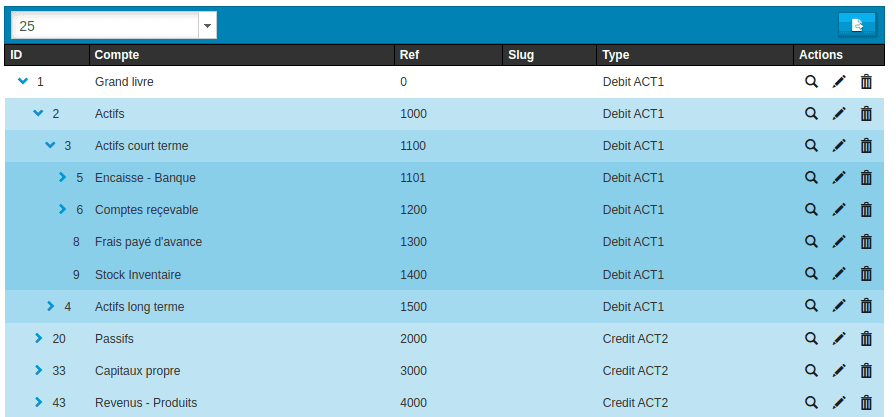View Capitaux propre details
Screen dimensions: 896x417
pyautogui.click(x=811, y=371)
